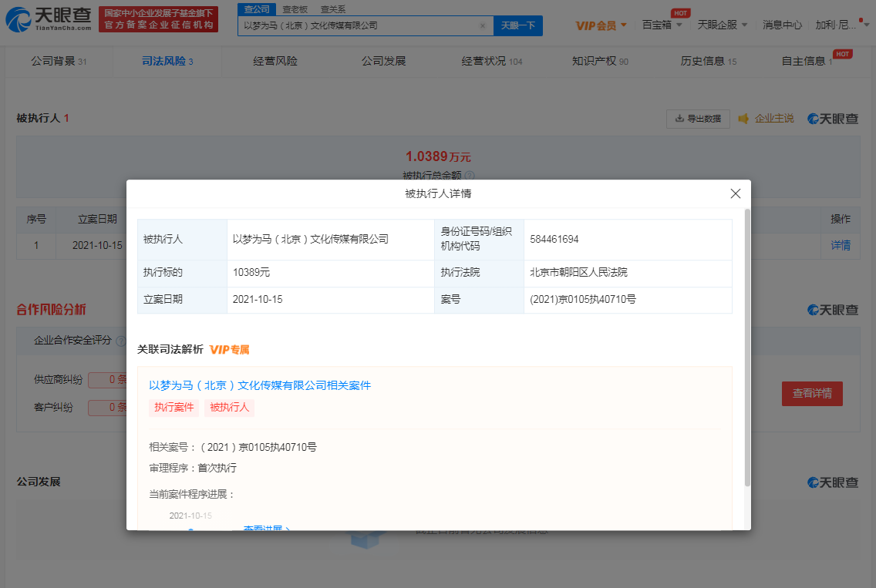Switch to 历史信息 tab
The width and height of the screenshot is (876, 588).
click(709, 62)
